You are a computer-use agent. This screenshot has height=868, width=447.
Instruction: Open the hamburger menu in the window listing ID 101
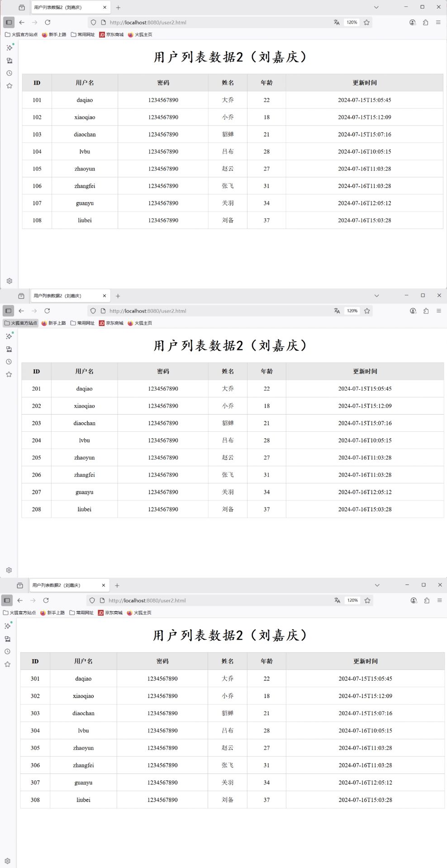[x=438, y=22]
